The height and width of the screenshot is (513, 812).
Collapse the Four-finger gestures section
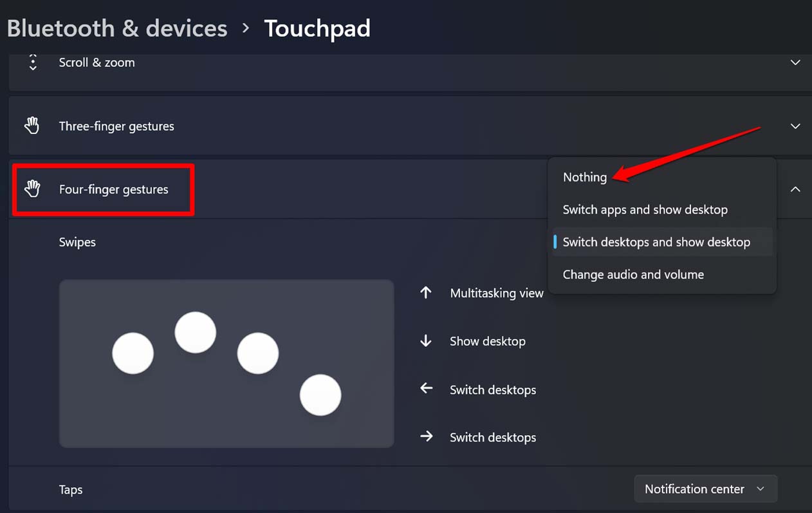click(x=795, y=189)
